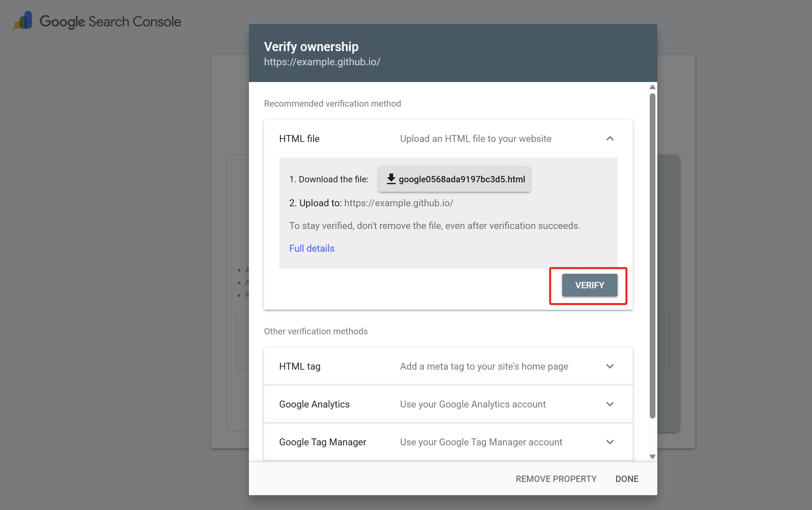Click the VERIFY button
This screenshot has height=510, width=812.
coord(590,285)
